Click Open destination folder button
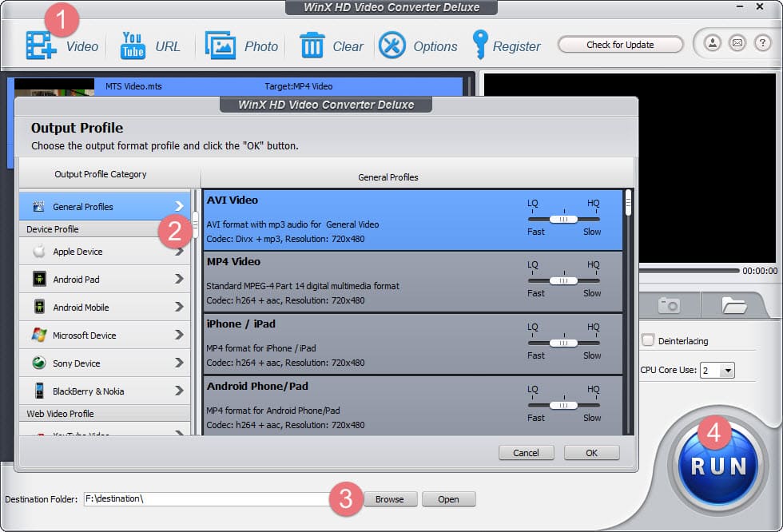The image size is (783, 532). (x=448, y=499)
